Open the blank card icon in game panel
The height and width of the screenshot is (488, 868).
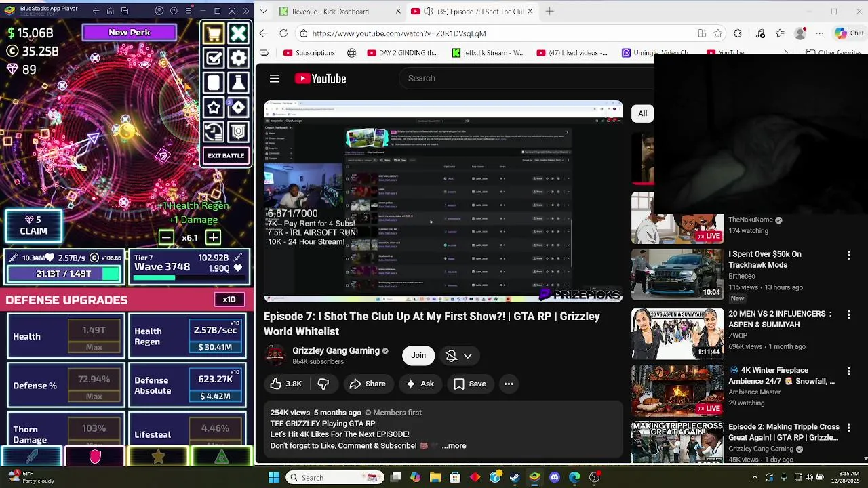[214, 83]
